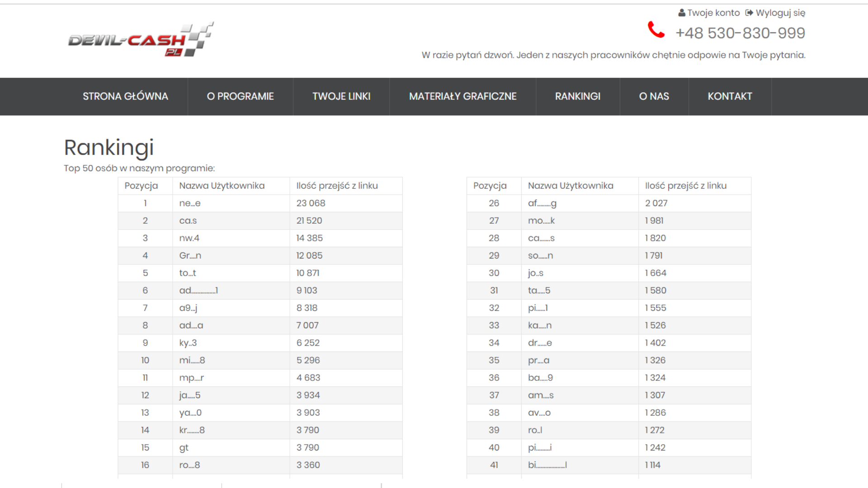Click value 1 402
This screenshot has height=488, width=868.
656,343
